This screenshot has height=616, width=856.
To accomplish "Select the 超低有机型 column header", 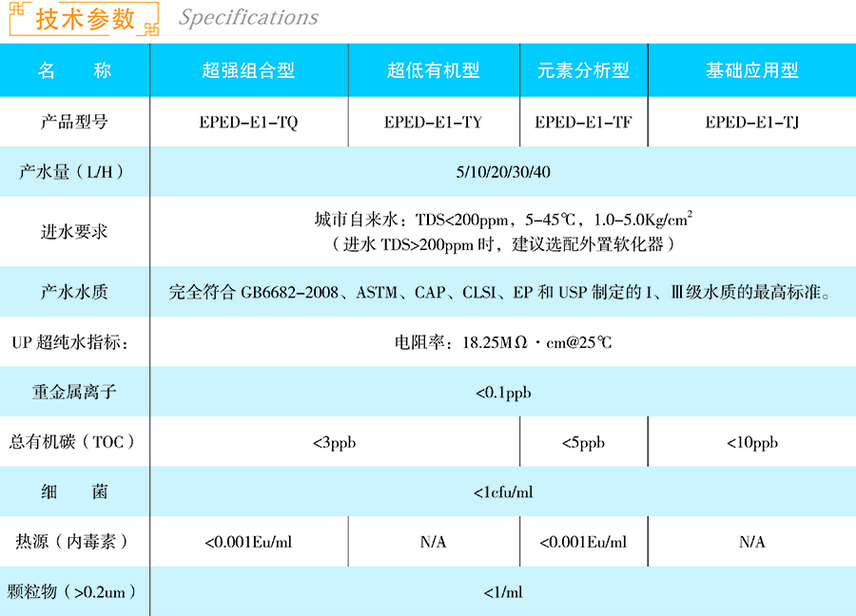I will (433, 70).
